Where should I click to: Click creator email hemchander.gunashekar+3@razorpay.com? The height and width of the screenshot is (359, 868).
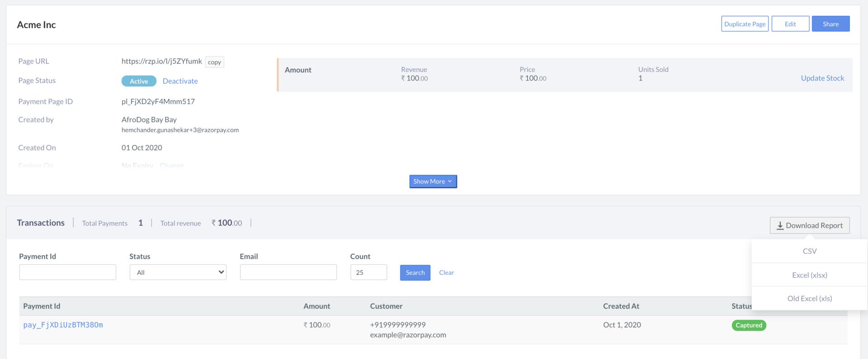[180, 130]
